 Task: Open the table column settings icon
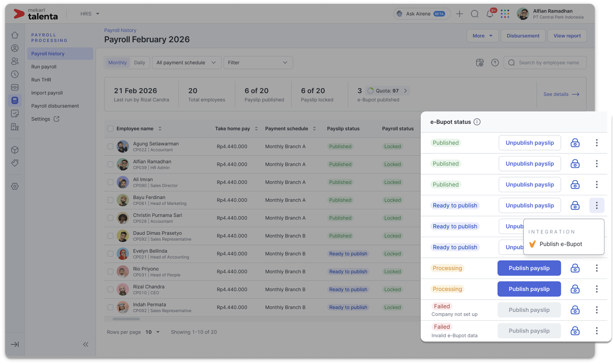click(480, 63)
